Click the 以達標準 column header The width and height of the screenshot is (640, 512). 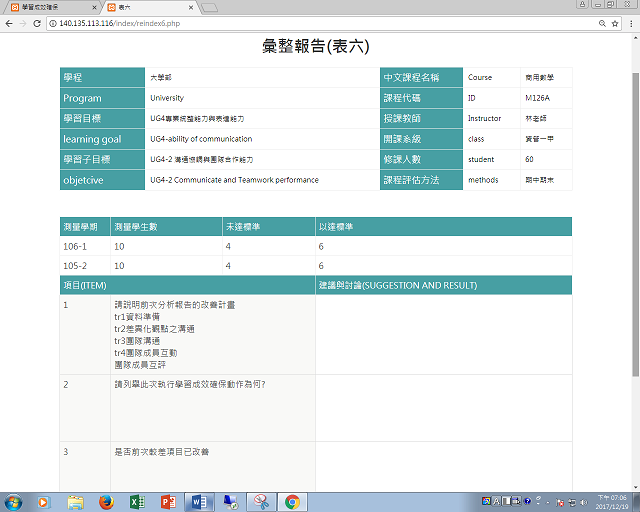[x=444, y=227]
